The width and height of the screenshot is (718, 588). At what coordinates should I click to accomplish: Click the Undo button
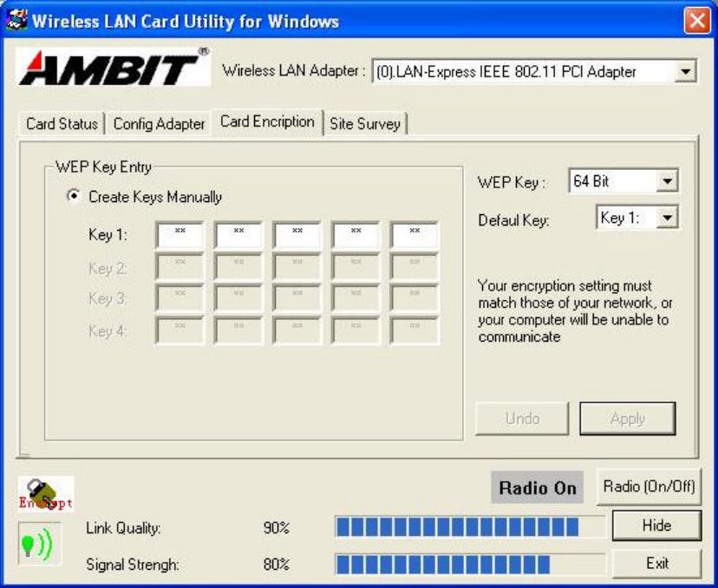(x=522, y=419)
